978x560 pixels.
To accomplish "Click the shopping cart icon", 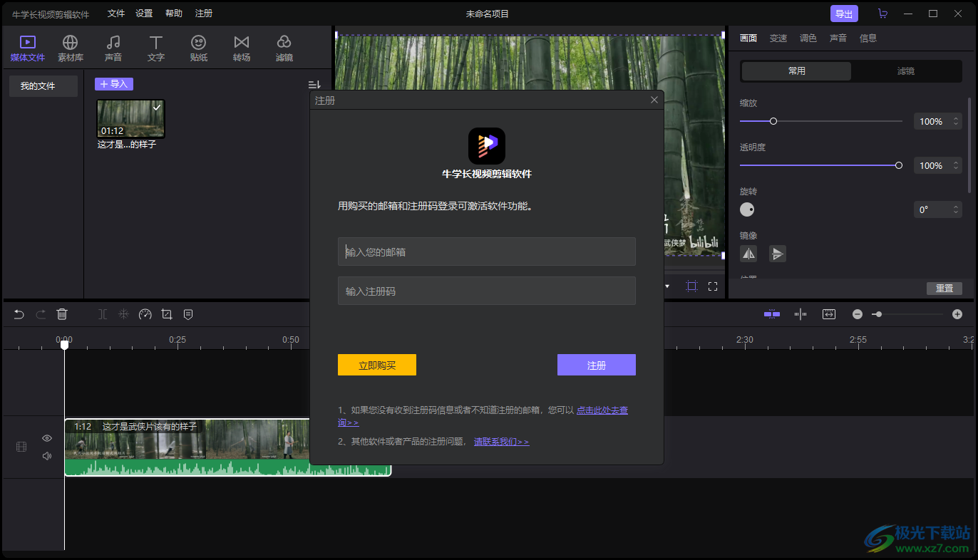I will [882, 14].
